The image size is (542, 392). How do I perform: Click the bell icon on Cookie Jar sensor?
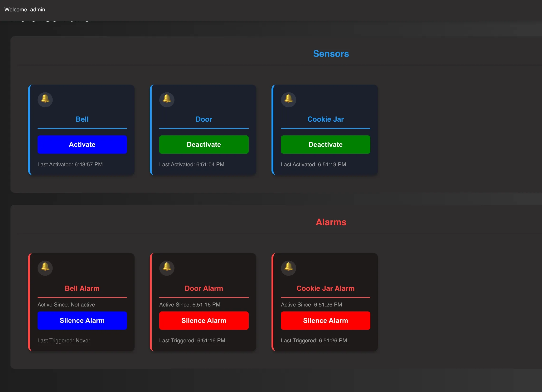pos(288,99)
